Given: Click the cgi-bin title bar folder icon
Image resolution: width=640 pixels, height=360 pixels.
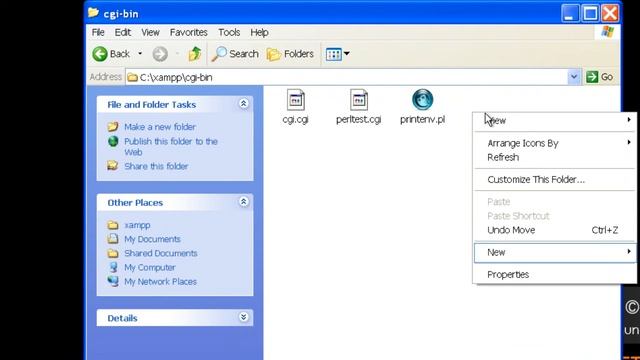Looking at the screenshot, I should click(x=93, y=13).
